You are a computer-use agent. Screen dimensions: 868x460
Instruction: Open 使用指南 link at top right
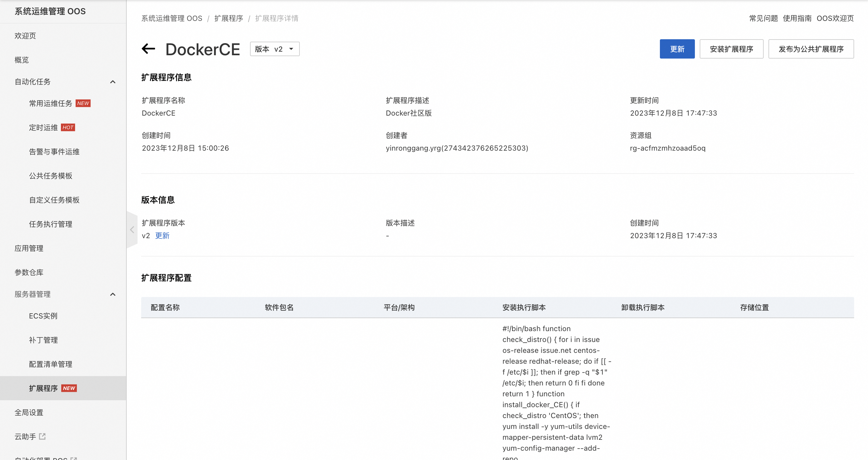[797, 18]
